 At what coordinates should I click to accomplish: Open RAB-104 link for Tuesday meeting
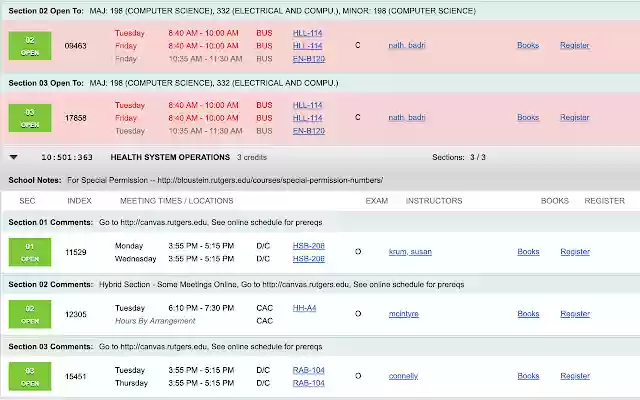point(309,370)
